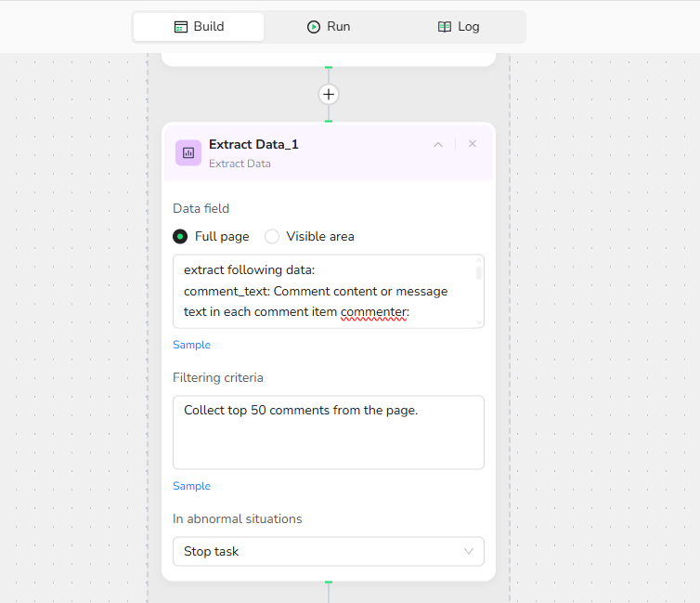Switch to the Build tab
This screenshot has height=603, width=700.
(199, 27)
